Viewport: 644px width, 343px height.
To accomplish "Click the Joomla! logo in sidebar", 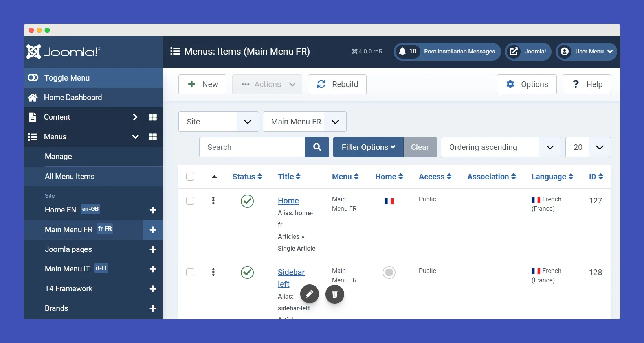I will coord(63,52).
